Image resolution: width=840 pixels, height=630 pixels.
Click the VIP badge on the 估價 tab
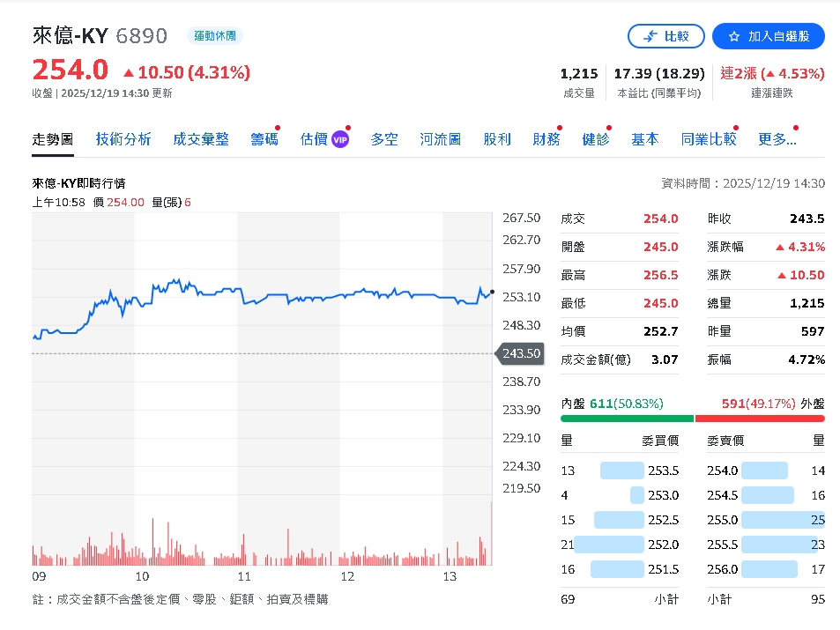point(342,139)
